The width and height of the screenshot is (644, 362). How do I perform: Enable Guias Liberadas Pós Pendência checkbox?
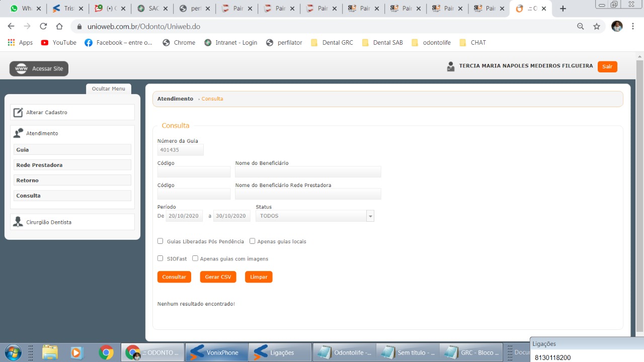tap(160, 241)
